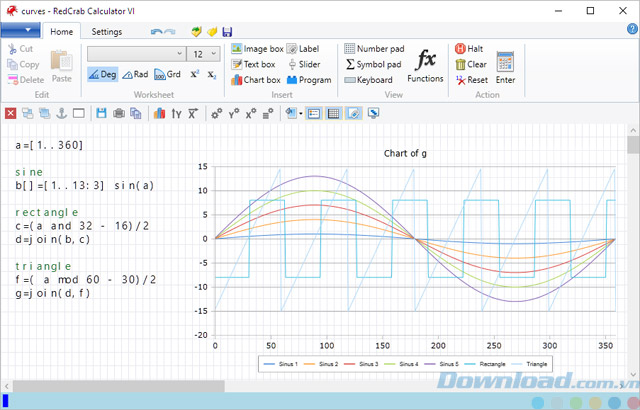This screenshot has width=640, height=410.
Task: Click the anchor icon in box toolbar
Action: click(x=62, y=113)
